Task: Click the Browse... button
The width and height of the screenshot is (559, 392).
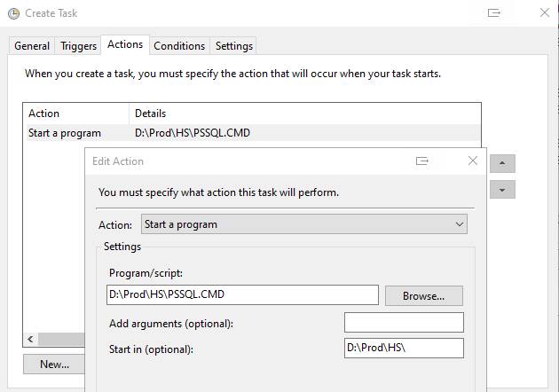Action: pyautogui.click(x=424, y=296)
